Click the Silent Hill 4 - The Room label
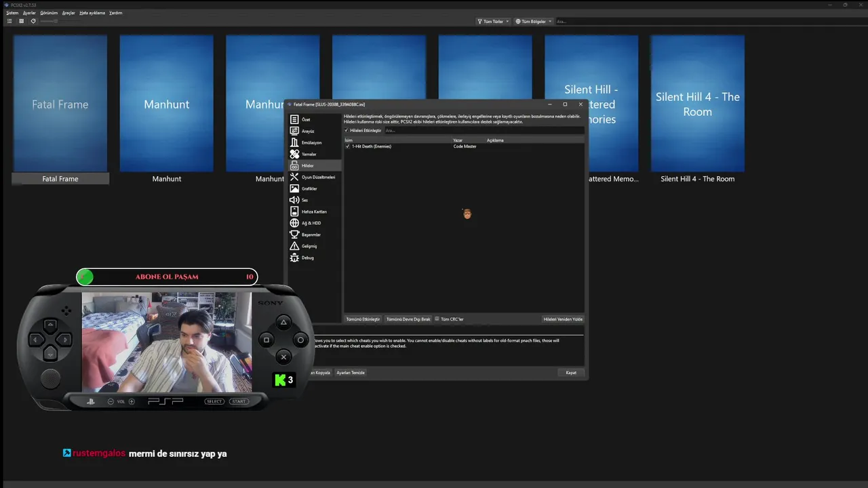This screenshot has height=488, width=868. pos(697,179)
